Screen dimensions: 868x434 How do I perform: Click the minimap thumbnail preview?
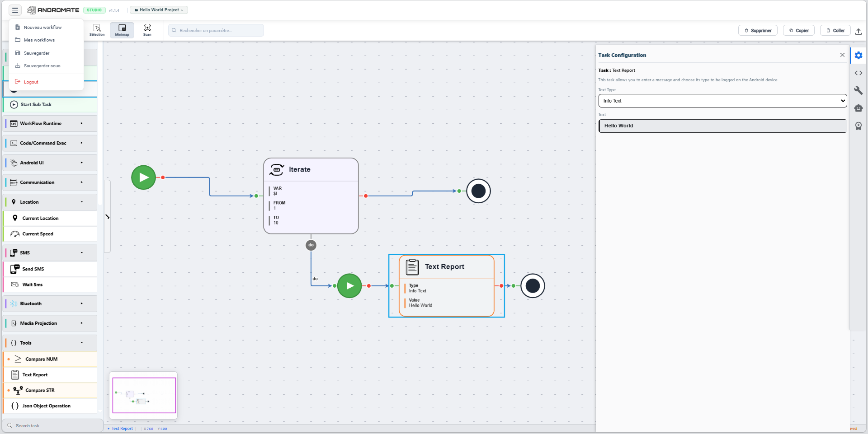(144, 396)
